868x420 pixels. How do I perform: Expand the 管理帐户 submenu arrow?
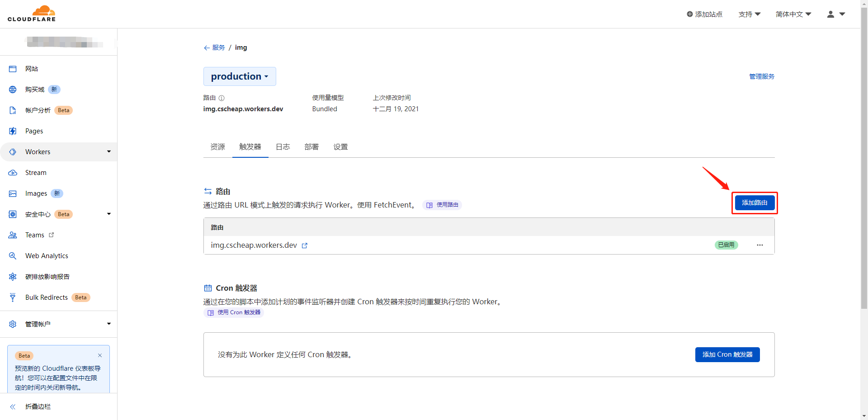[109, 324]
